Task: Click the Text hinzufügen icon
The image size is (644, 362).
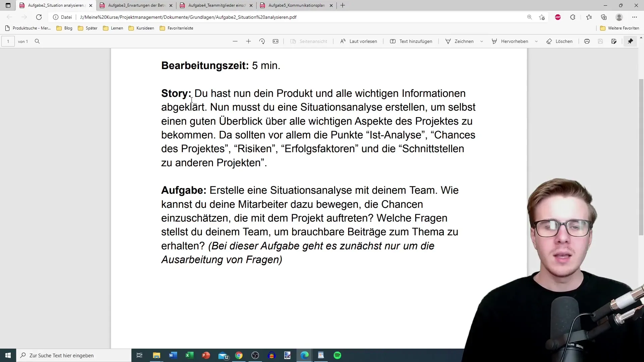Action: 393,42
